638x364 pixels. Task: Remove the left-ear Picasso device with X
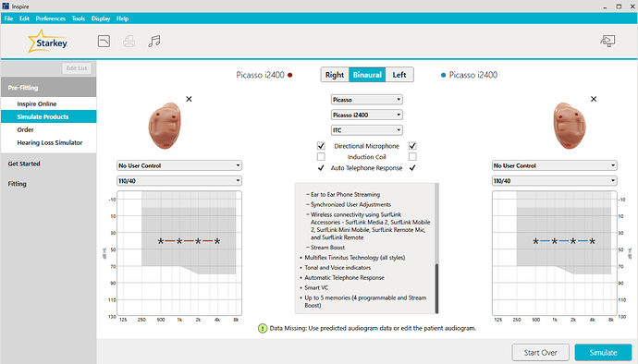pyautogui.click(x=594, y=99)
